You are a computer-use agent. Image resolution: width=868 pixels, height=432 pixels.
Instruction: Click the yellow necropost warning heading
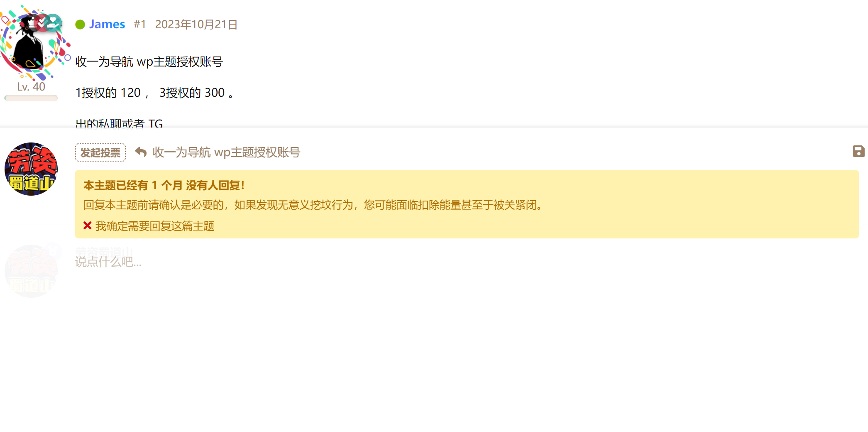[x=164, y=185]
